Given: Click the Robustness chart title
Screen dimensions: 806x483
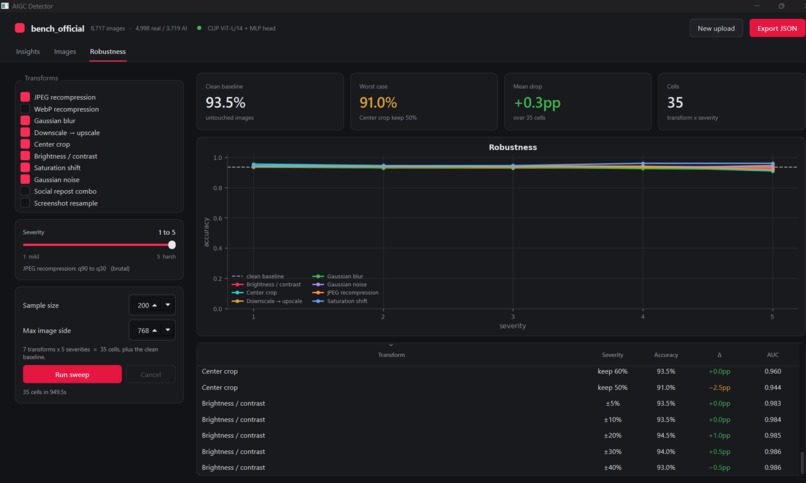Looking at the screenshot, I should [512, 147].
